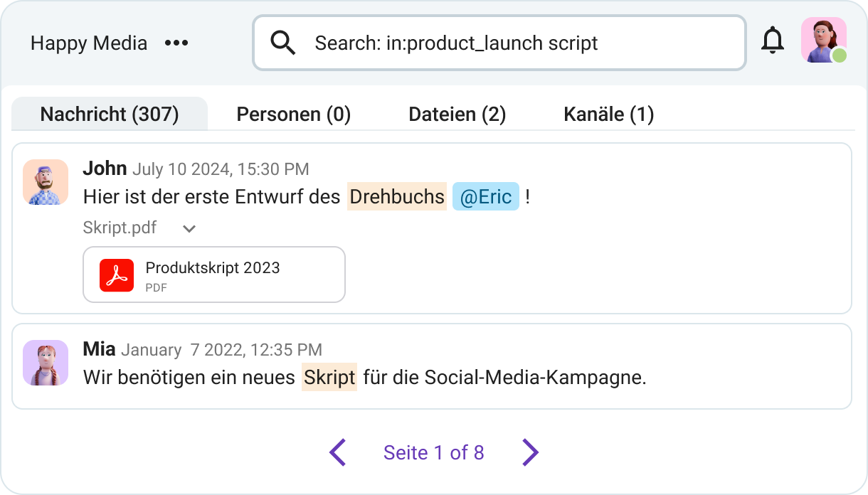The height and width of the screenshot is (495, 868).
Task: Open Mia's profile avatar
Action: click(x=45, y=363)
